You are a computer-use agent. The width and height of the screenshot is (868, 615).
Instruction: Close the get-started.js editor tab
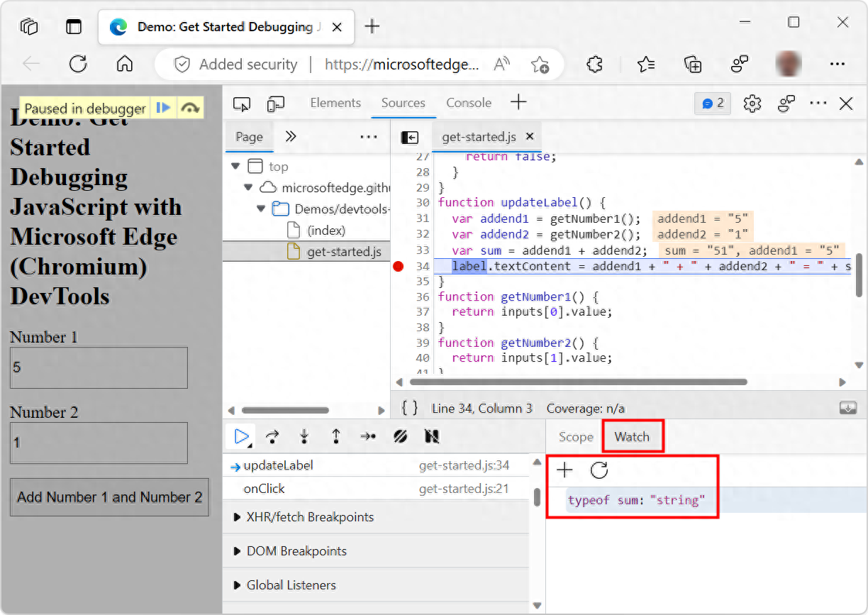pos(529,137)
